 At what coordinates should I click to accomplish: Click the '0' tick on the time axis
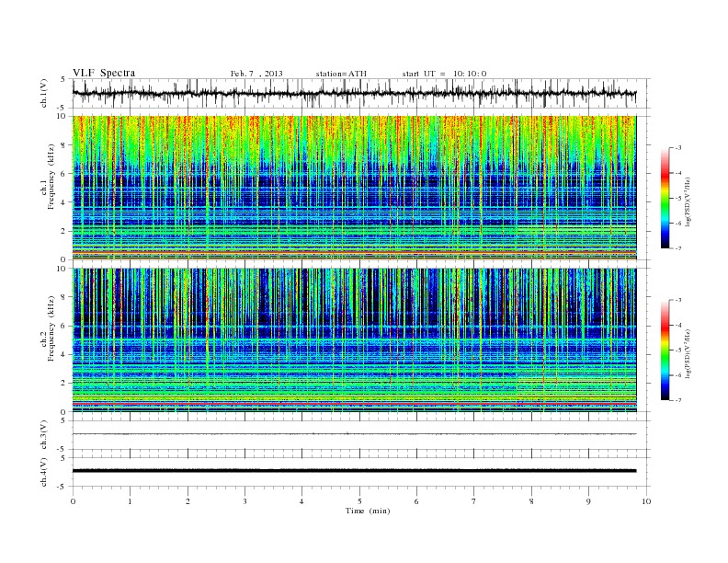(73, 501)
